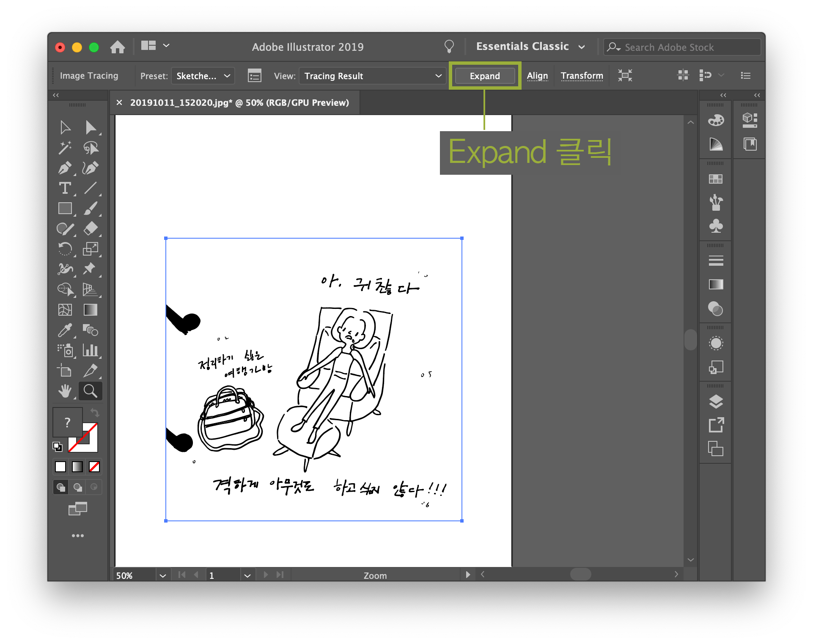Set paint mode to None

pyautogui.click(x=94, y=467)
